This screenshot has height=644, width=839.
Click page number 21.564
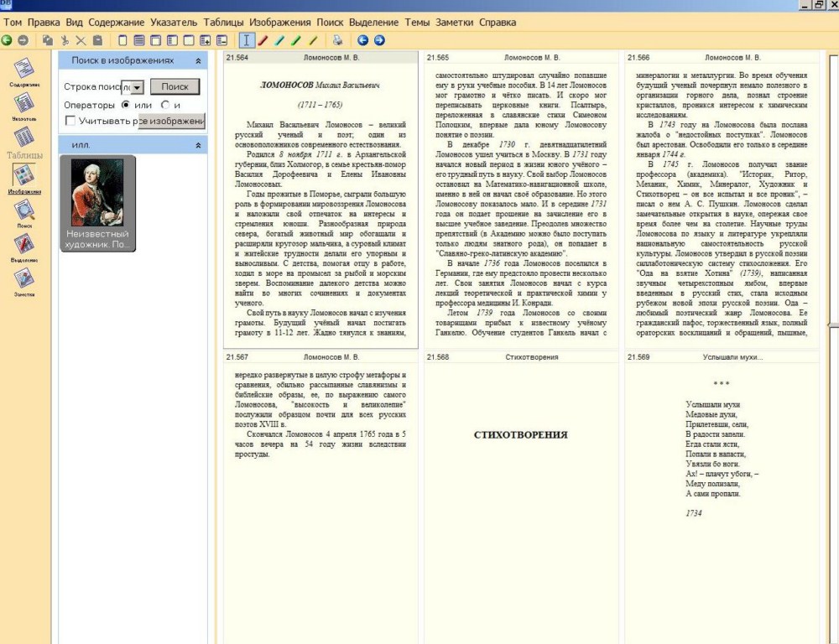[x=237, y=58]
